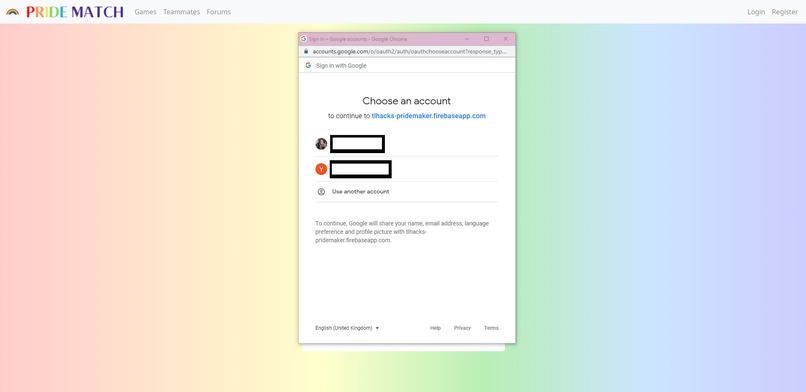Close the Google sign-in popup window
This screenshot has width=806, height=392.
coord(505,39)
